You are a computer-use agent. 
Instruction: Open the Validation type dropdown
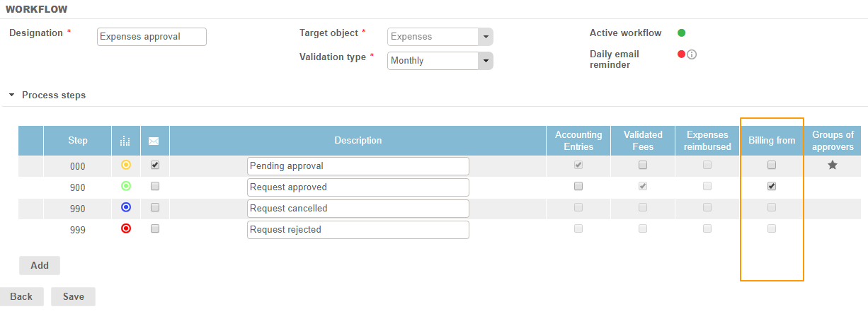[485, 61]
